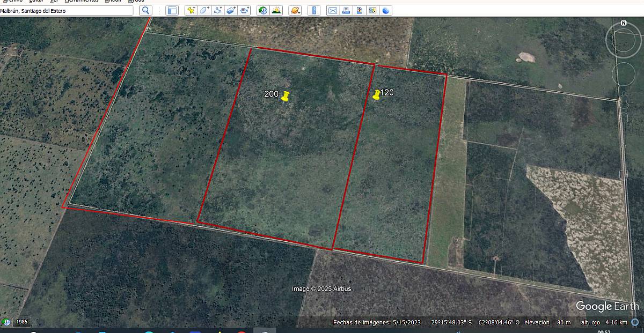Open the planet selector with the Saturn icon
This screenshot has width=644, height=333.
295,10
